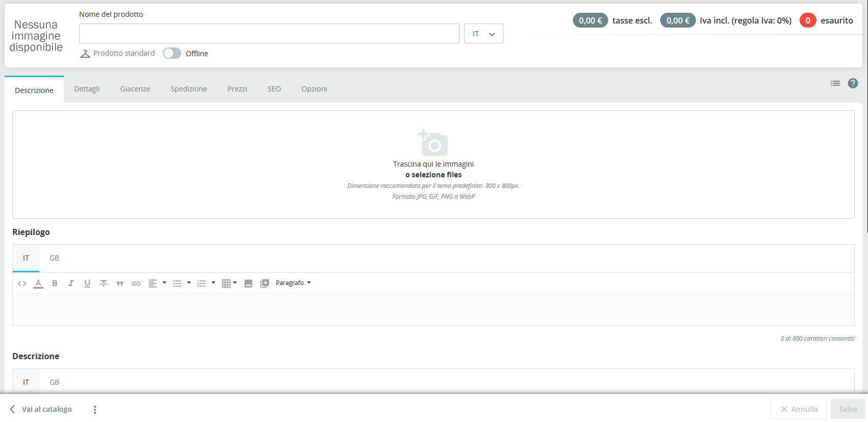This screenshot has height=422, width=868.
Task: Open the numbered list options
Action: pyautogui.click(x=206, y=283)
